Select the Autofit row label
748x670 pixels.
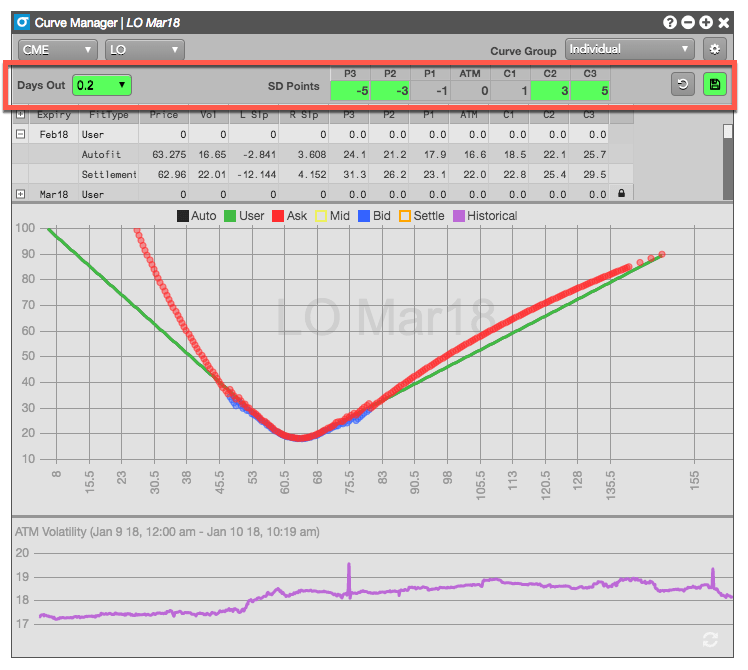(x=102, y=154)
